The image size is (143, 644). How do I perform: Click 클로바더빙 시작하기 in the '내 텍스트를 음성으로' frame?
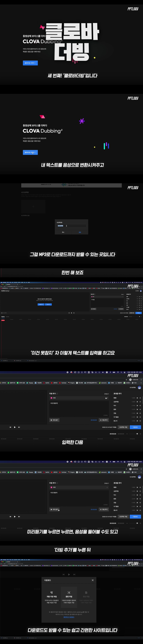pos(30,152)
